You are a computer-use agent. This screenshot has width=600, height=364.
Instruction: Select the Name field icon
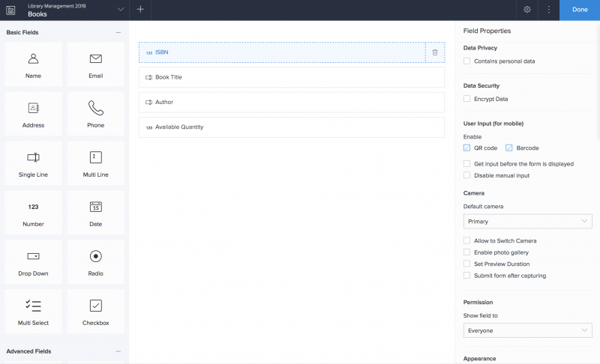click(x=33, y=59)
